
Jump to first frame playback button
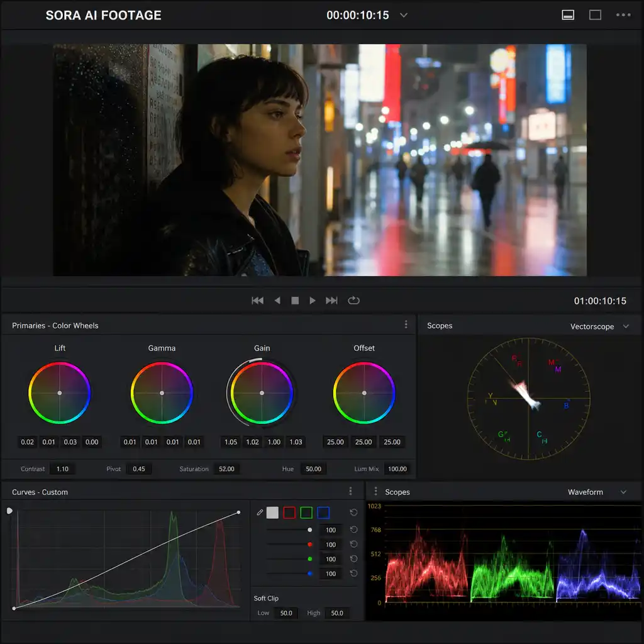[x=257, y=301]
